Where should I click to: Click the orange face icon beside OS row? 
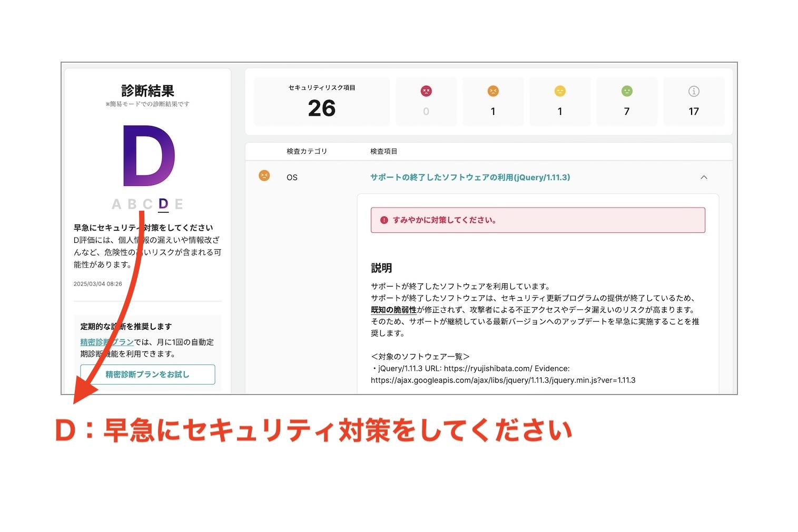tap(264, 176)
